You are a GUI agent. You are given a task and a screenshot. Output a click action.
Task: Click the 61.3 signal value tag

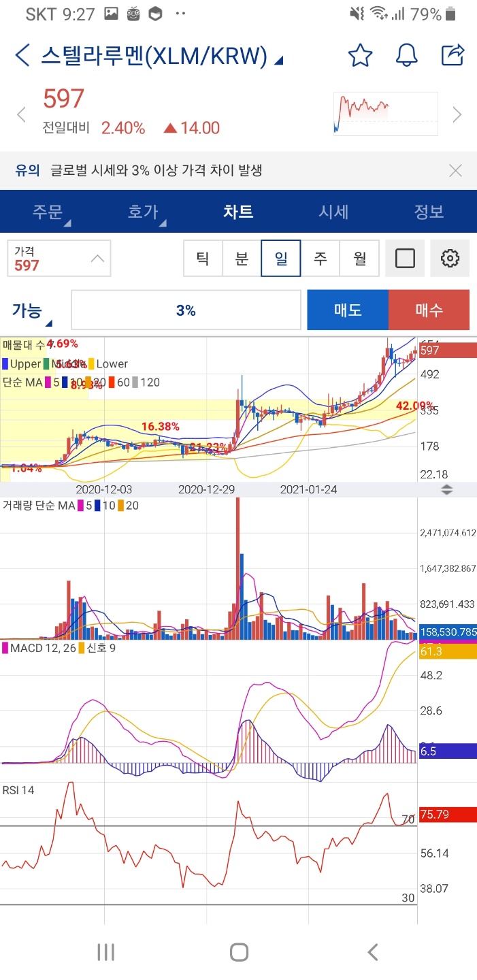coord(448,652)
